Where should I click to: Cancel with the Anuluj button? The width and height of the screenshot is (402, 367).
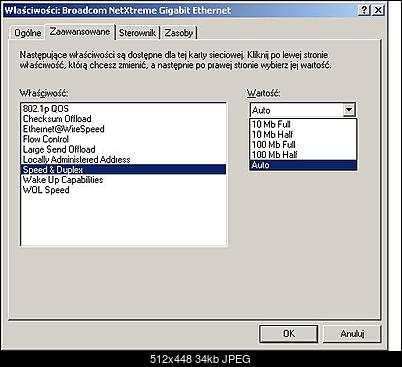pyautogui.click(x=352, y=333)
